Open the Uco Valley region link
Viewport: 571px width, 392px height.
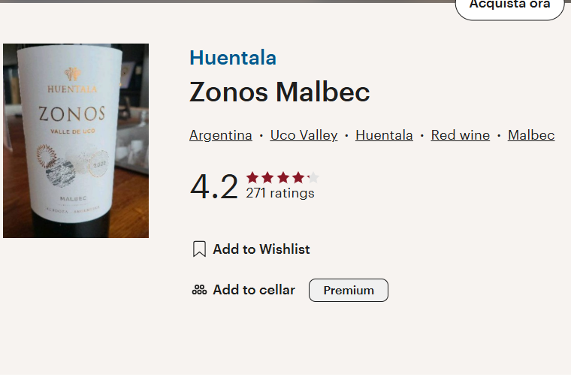click(x=304, y=135)
